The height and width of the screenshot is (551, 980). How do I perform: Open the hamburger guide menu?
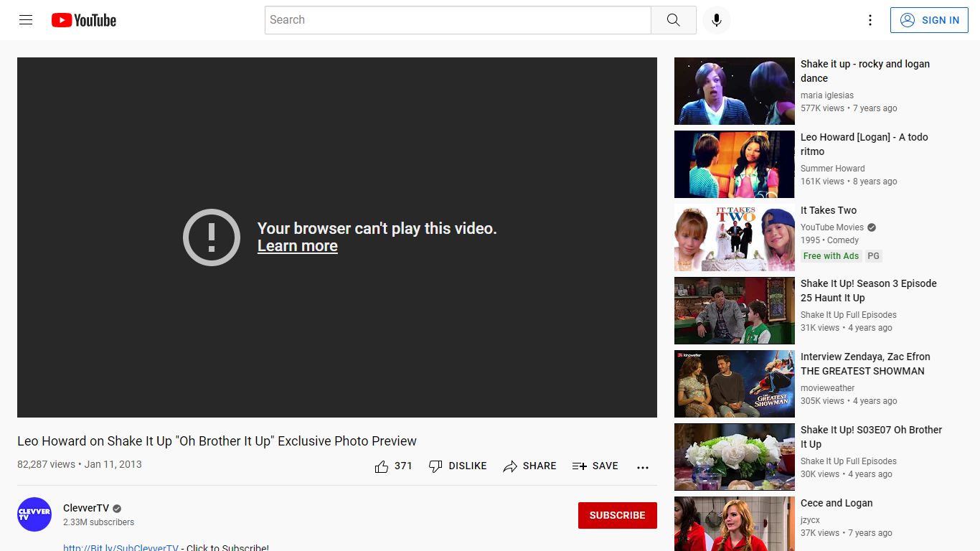pos(26,20)
